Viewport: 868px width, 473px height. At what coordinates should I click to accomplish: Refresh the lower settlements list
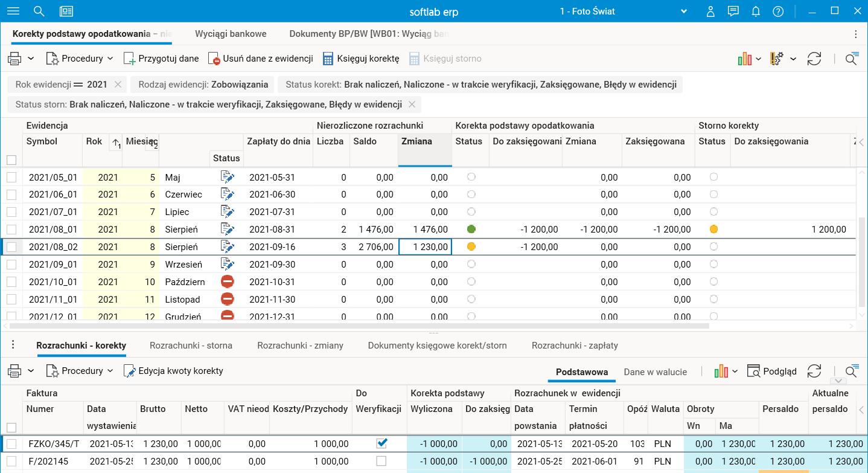pos(814,371)
